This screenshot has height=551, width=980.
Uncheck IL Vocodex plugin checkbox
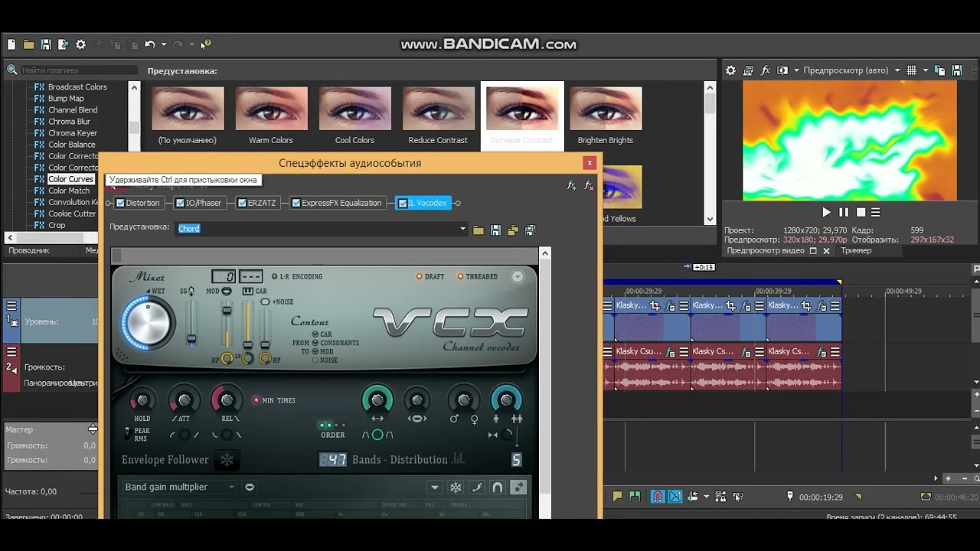click(x=403, y=203)
